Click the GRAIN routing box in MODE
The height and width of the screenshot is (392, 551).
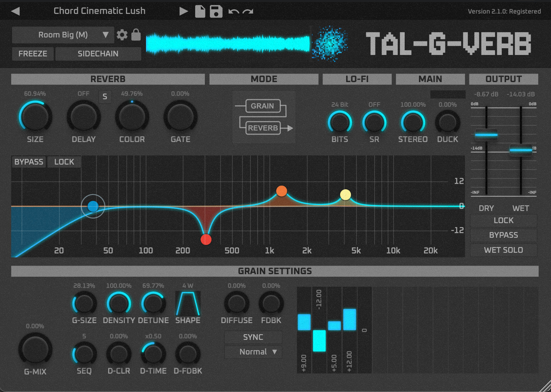[x=262, y=106]
